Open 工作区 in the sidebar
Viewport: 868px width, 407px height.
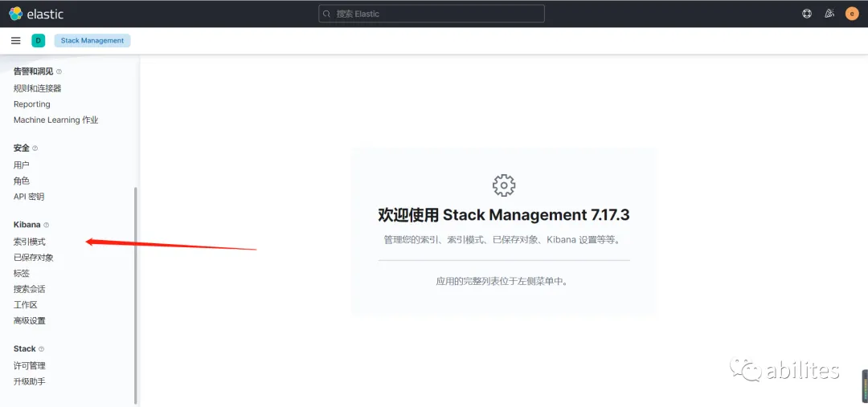26,305
